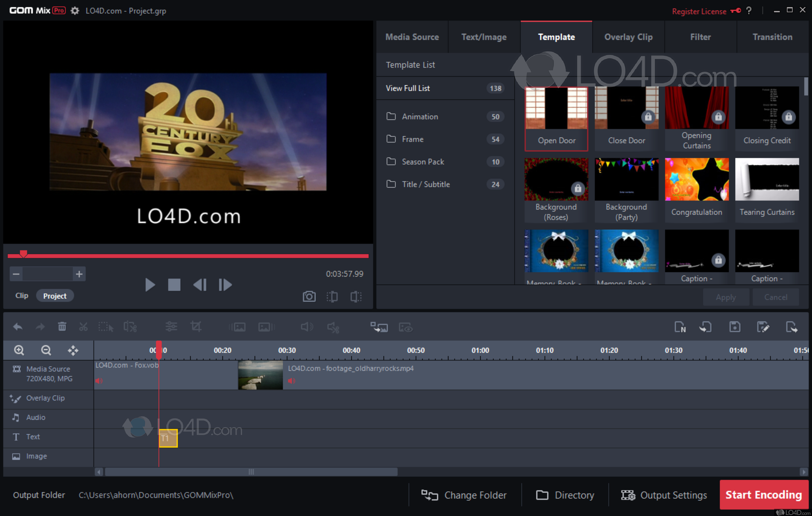The height and width of the screenshot is (516, 812).
Task: Create a new project
Action: point(681,327)
